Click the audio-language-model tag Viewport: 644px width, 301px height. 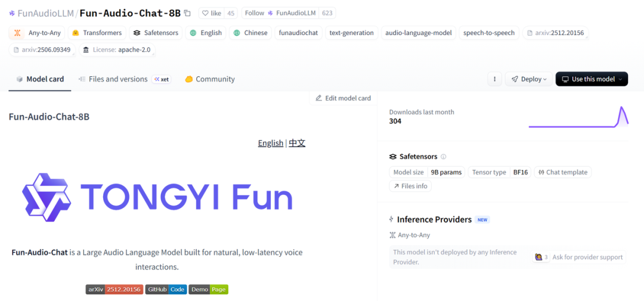(x=419, y=33)
